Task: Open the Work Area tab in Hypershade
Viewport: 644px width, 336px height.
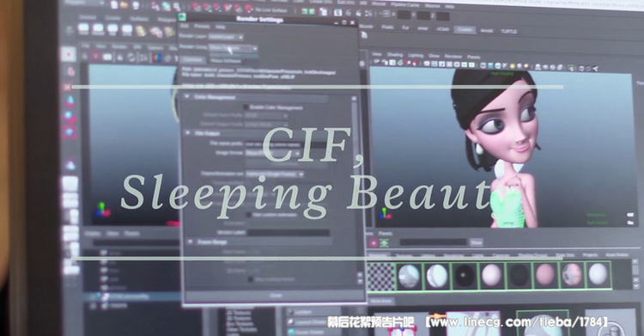Action: click(380, 301)
